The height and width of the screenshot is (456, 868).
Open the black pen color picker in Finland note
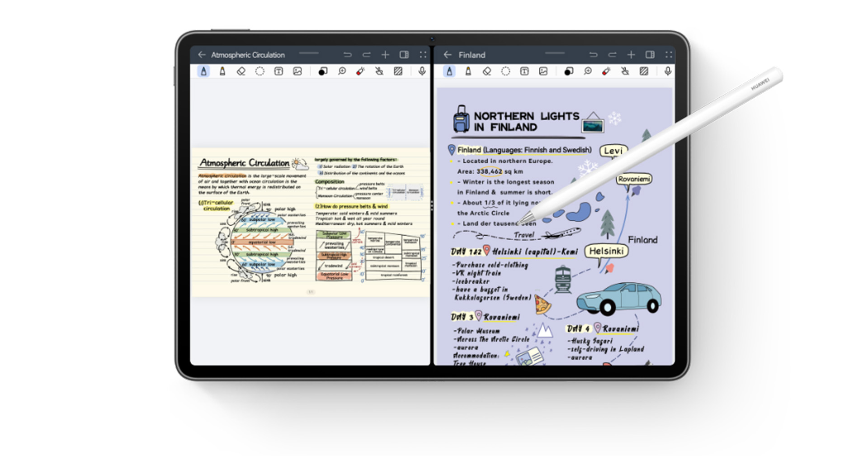pos(568,71)
